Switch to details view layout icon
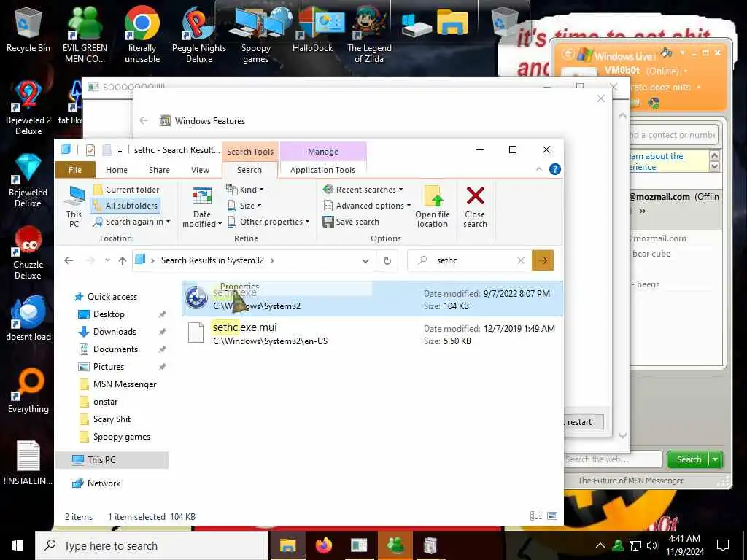Image resolution: width=747 pixels, height=560 pixels. pos(536,516)
